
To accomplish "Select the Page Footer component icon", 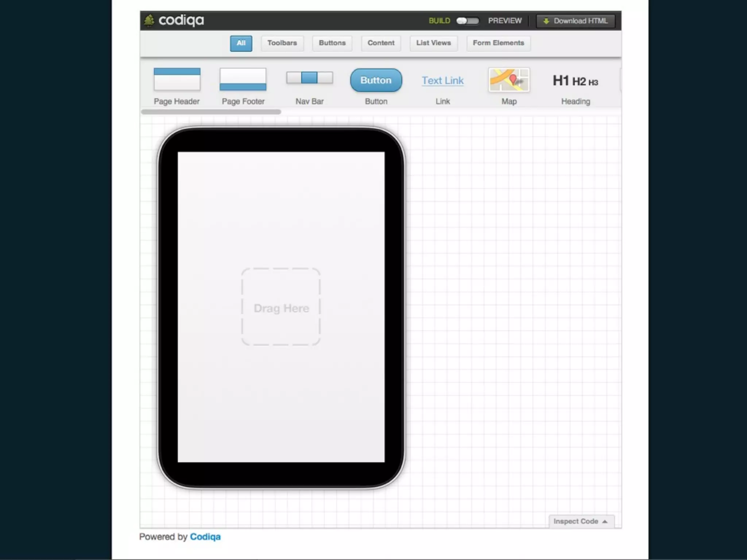I will [x=243, y=79].
